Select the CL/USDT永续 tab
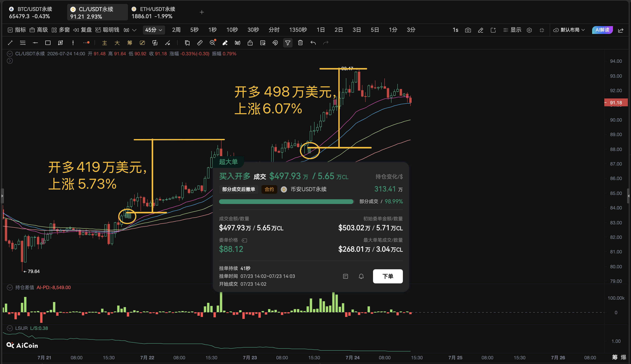631x364 pixels. [98, 13]
